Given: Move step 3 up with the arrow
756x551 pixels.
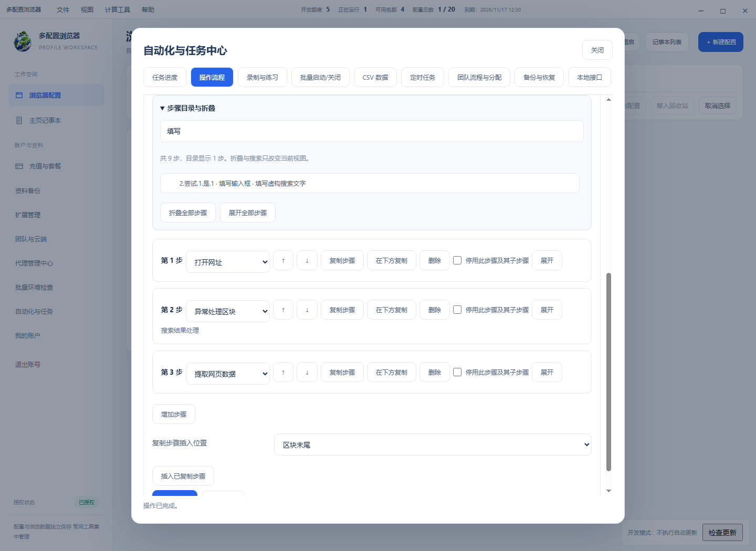Looking at the screenshot, I should click(x=283, y=372).
